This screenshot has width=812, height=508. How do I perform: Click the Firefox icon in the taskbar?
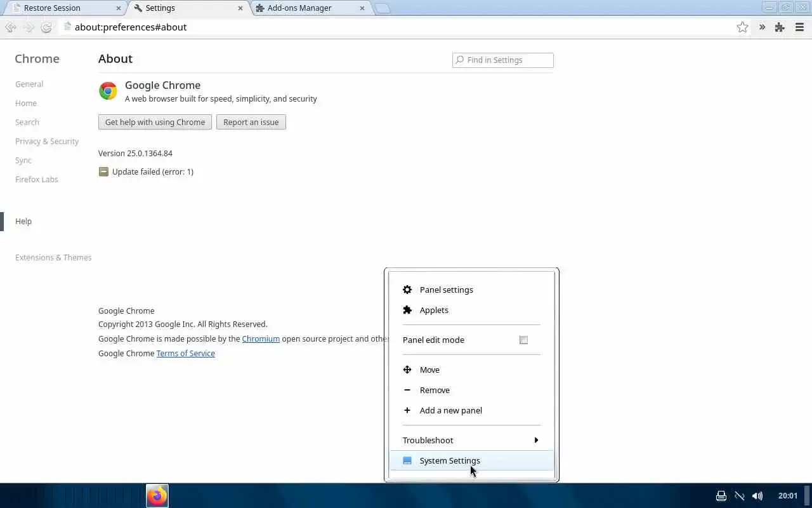pos(157,495)
